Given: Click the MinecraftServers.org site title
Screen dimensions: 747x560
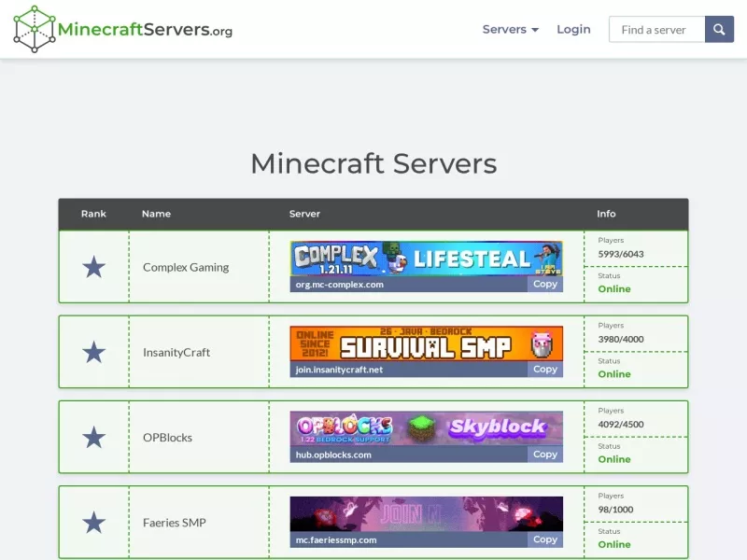Looking at the screenshot, I should pyautogui.click(x=145, y=30).
